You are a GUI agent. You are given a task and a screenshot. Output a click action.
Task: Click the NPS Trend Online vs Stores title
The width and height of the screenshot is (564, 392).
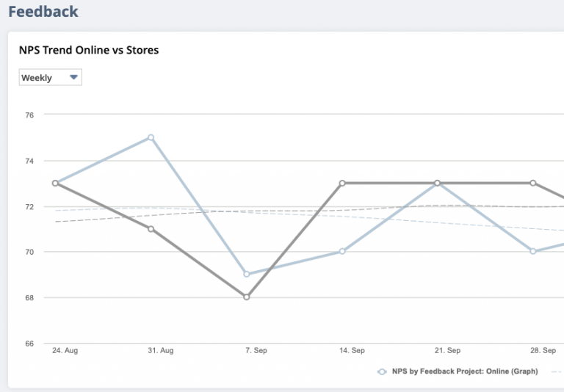click(x=89, y=51)
